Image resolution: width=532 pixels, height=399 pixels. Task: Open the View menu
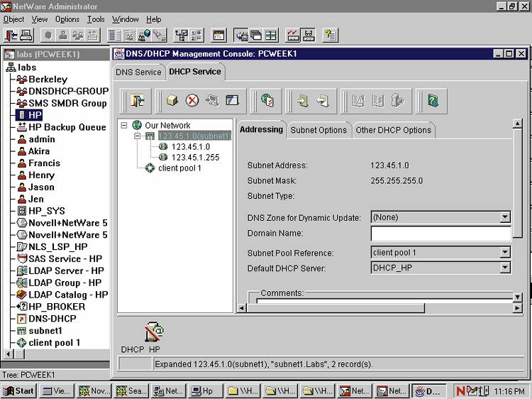[x=40, y=19]
